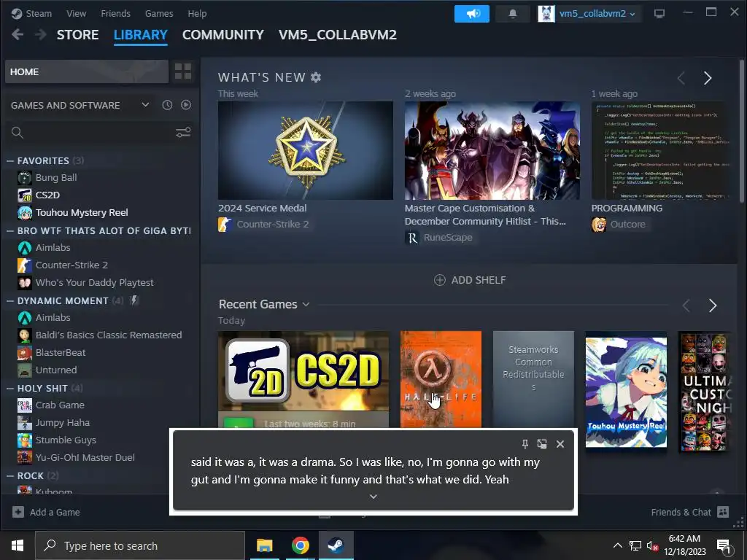747x560 pixels.
Task: Collapse the ROCK category
Action: pos(9,476)
